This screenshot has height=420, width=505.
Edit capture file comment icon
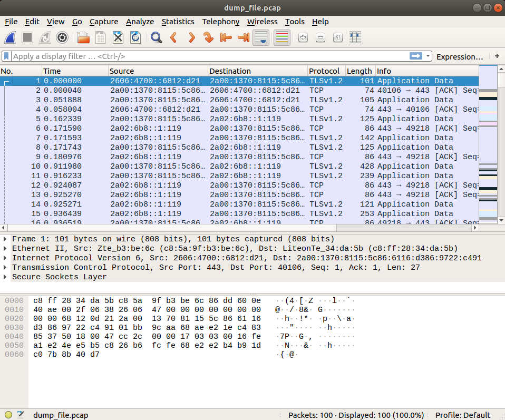[21, 415]
